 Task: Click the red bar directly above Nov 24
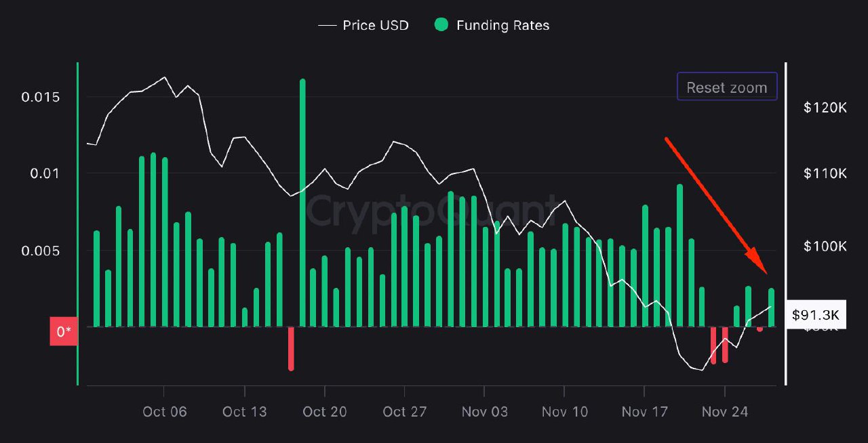tap(725, 345)
